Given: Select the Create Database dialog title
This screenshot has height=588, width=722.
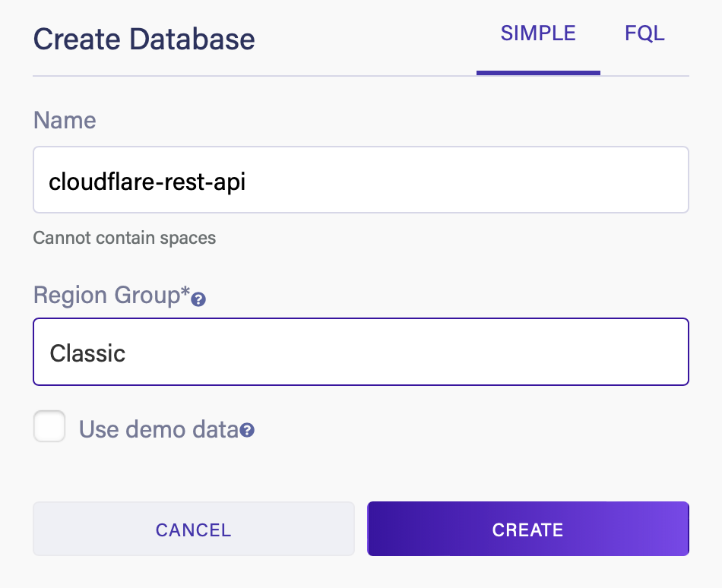Looking at the screenshot, I should [x=144, y=39].
